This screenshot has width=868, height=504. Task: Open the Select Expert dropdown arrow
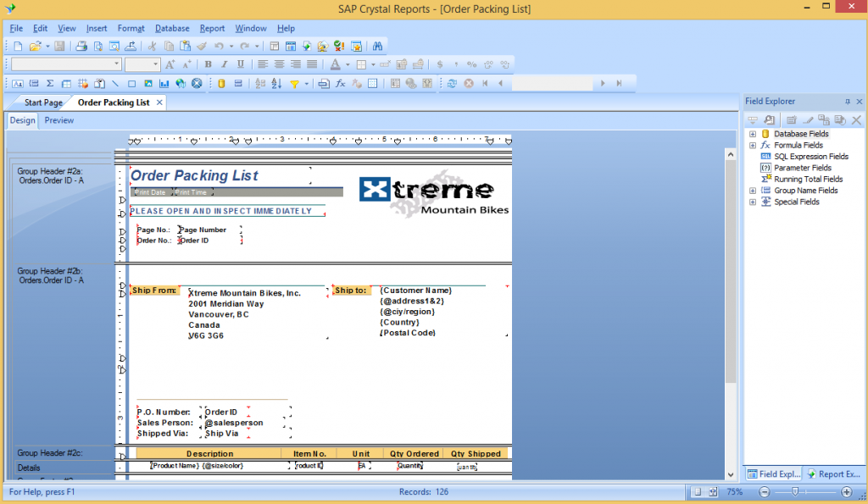[306, 84]
